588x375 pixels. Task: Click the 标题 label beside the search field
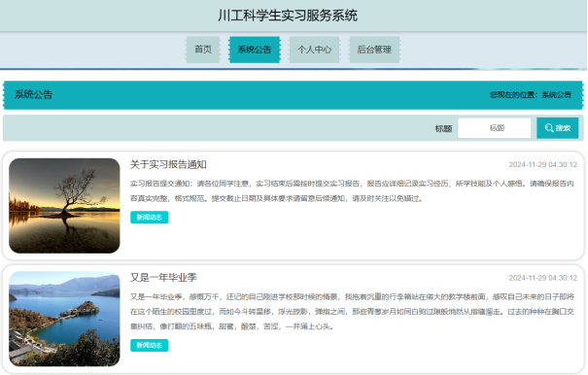[x=443, y=128]
